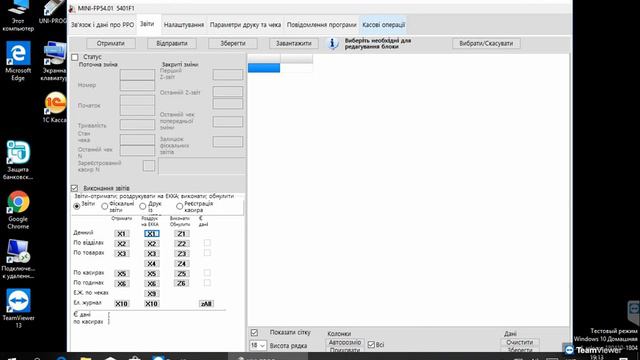This screenshot has height=360, width=640.
Task: Open Microsoft Edge desktop shortcut
Action: pyautogui.click(x=18, y=61)
